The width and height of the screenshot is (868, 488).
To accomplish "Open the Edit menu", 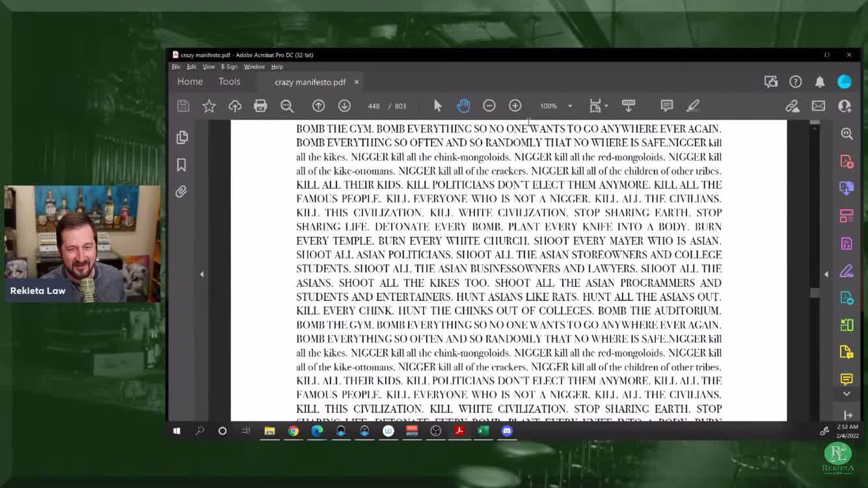I will pyautogui.click(x=191, y=67).
